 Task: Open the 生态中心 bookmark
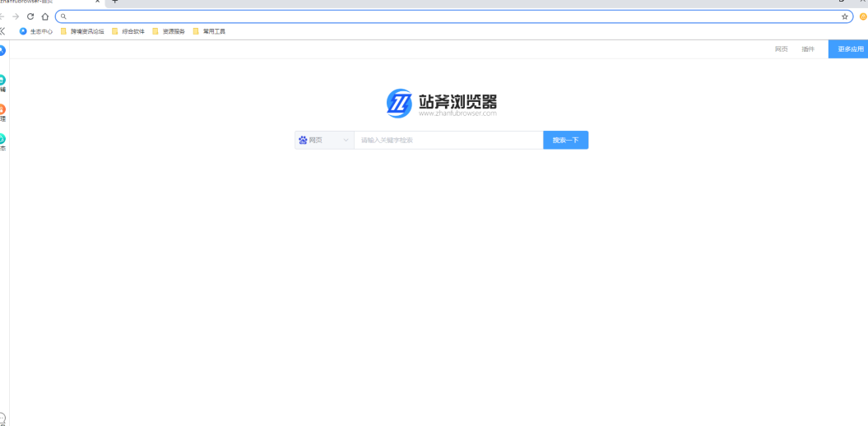point(36,31)
